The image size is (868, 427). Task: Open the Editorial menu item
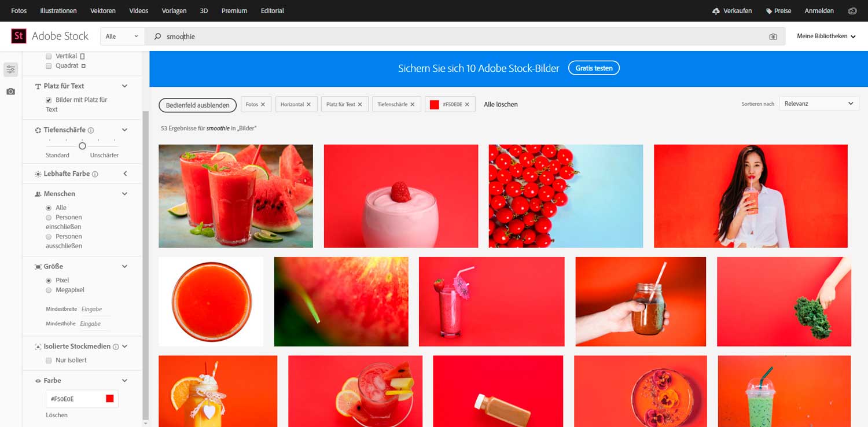pos(273,11)
